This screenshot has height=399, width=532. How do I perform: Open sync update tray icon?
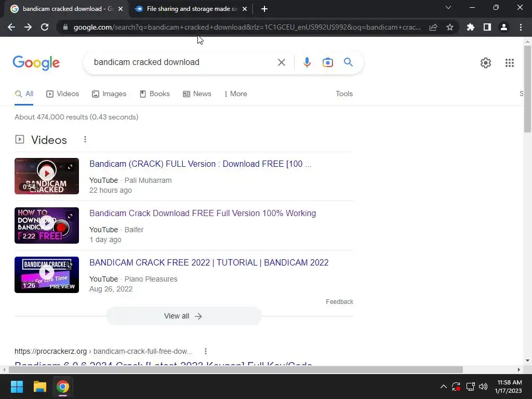point(456,387)
